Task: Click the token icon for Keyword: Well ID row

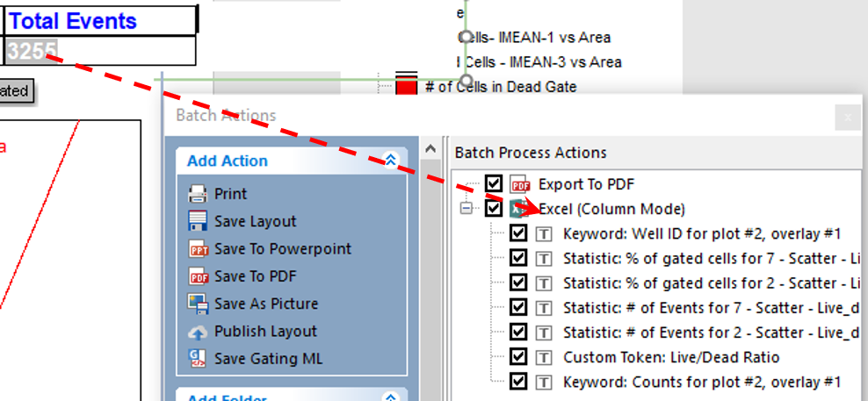Action: tap(544, 234)
